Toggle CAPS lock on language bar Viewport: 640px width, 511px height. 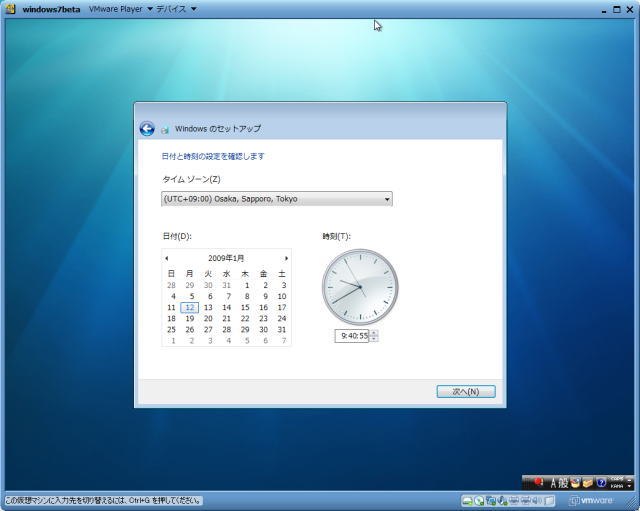(x=617, y=478)
